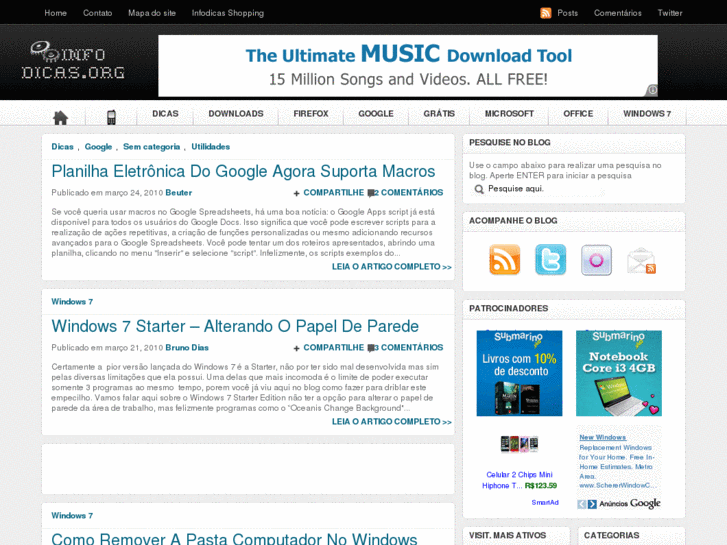Open the Dicas category tag above the first post
Image resolution: width=727 pixels, height=545 pixels.
click(62, 147)
